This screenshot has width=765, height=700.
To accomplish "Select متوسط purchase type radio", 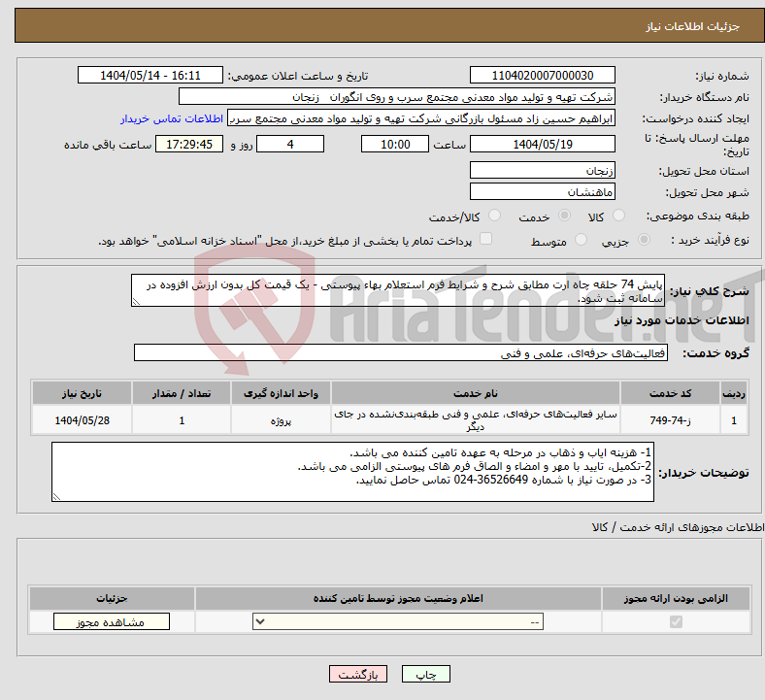I will coord(581,240).
